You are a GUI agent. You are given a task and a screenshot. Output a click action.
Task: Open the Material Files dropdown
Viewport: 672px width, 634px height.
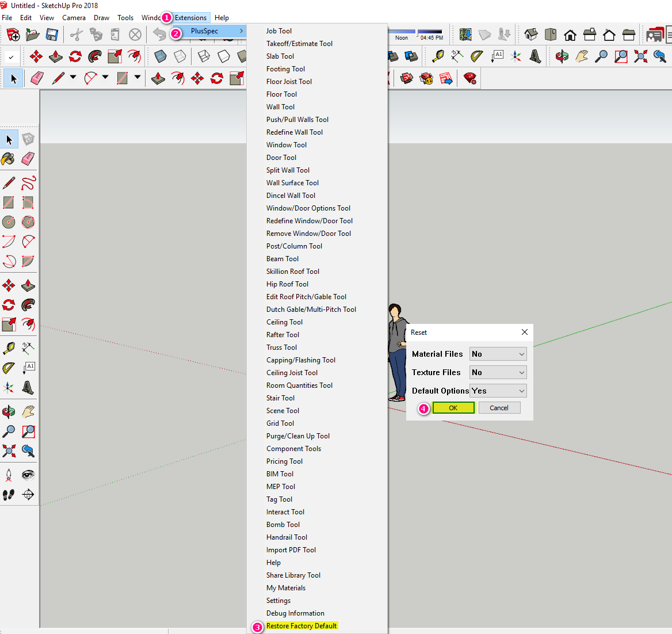498,354
